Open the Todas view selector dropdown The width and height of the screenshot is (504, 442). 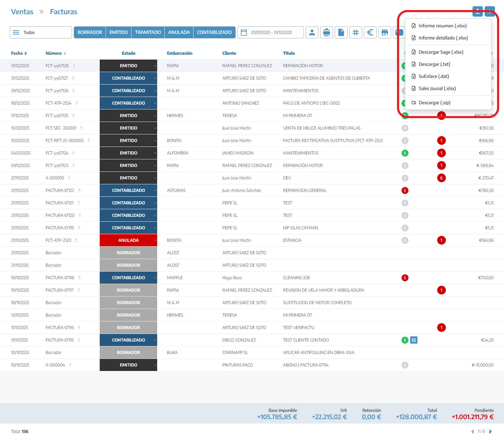click(x=41, y=33)
